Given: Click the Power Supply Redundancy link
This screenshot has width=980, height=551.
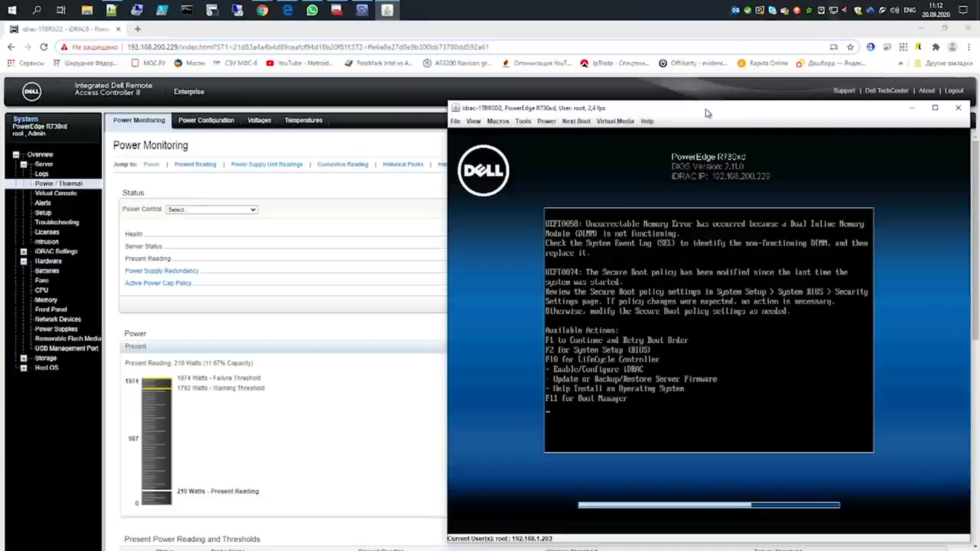Looking at the screenshot, I should tap(162, 271).
